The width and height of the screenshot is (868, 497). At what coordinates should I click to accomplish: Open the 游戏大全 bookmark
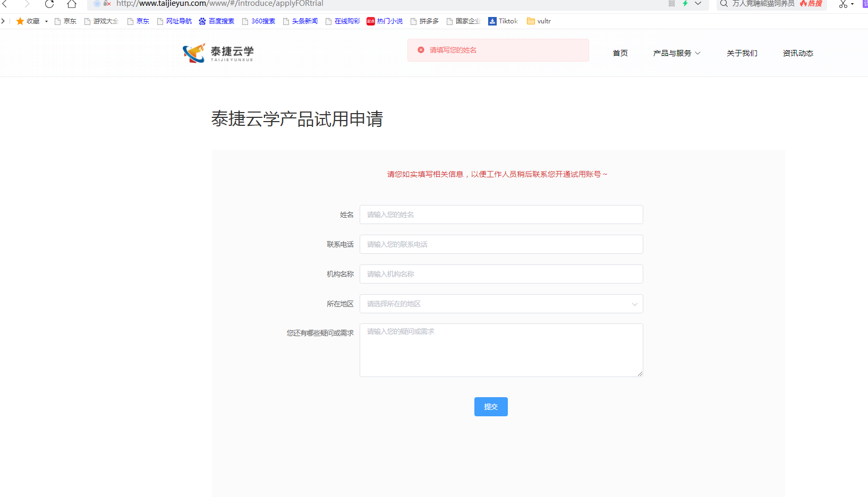click(x=101, y=21)
